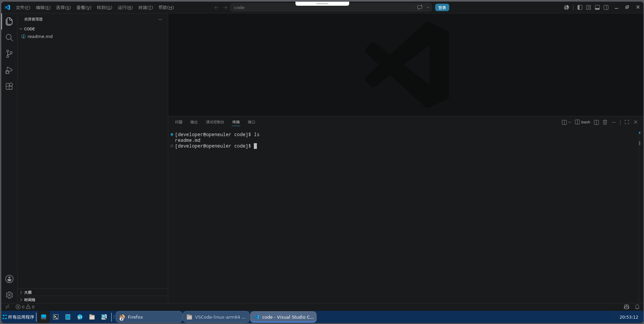The height and width of the screenshot is (324, 644).
Task: Collapse the CODE folder section
Action: point(92,29)
